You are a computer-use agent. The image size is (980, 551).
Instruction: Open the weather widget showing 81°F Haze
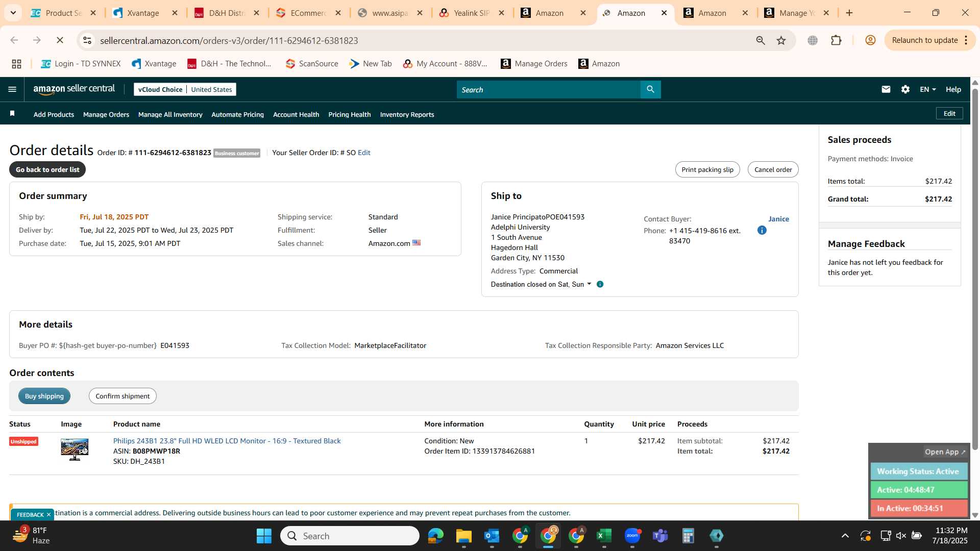click(x=32, y=536)
